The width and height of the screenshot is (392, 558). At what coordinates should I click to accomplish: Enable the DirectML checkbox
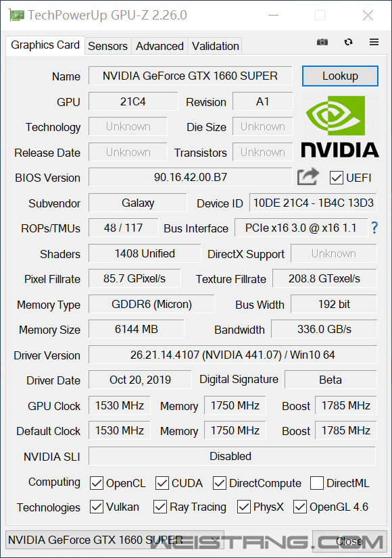tap(316, 483)
